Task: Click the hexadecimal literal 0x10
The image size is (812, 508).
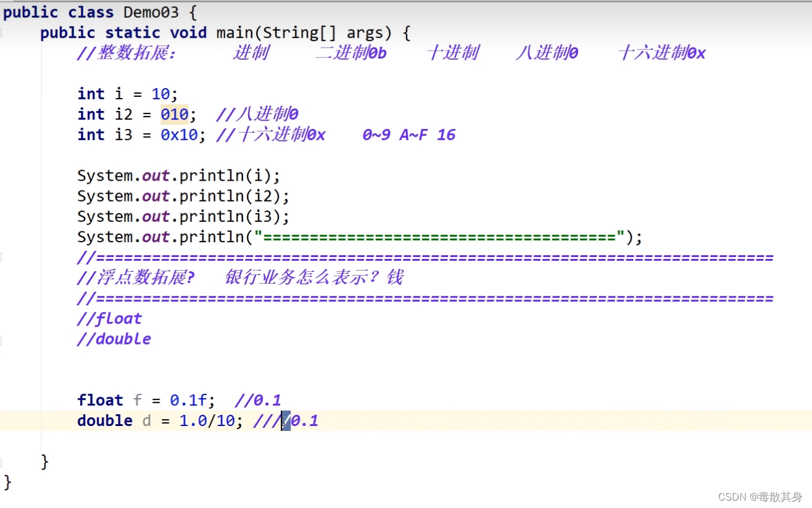Action: tap(180, 134)
